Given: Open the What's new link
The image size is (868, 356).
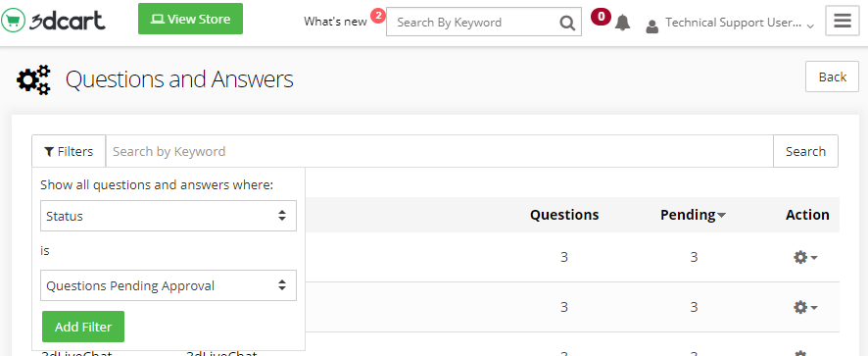Looking at the screenshot, I should pyautogui.click(x=335, y=22).
